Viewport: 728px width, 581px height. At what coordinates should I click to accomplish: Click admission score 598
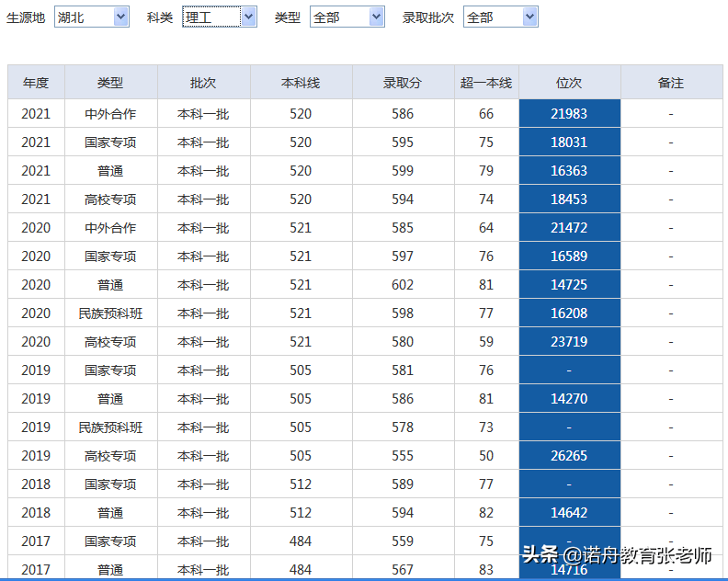click(403, 313)
